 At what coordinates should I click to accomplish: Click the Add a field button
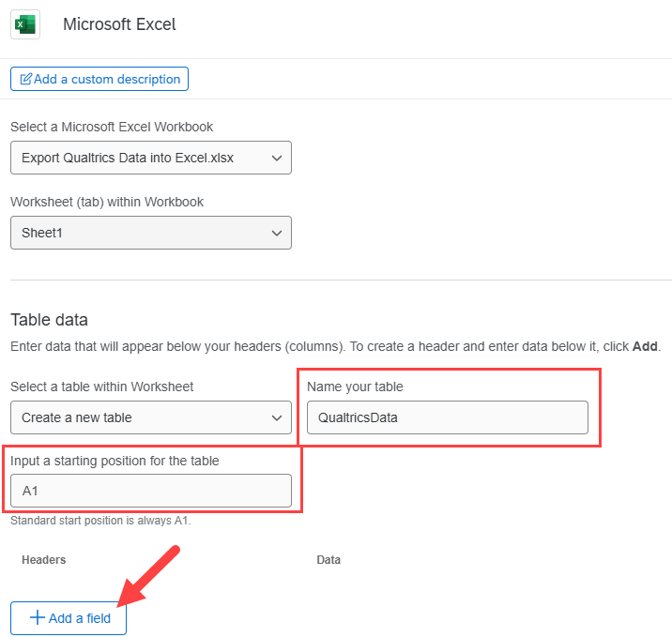coord(69,618)
